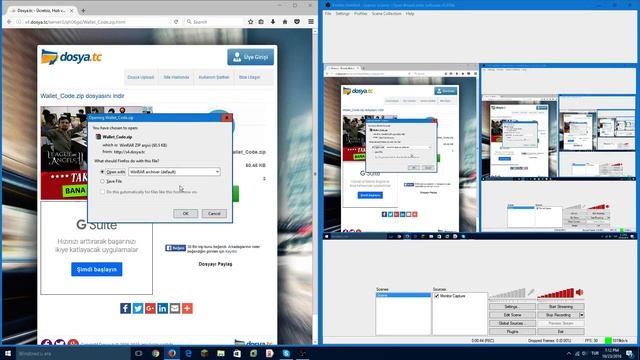Open the OBS Help menu
The image size is (640, 360).
(x=410, y=13)
